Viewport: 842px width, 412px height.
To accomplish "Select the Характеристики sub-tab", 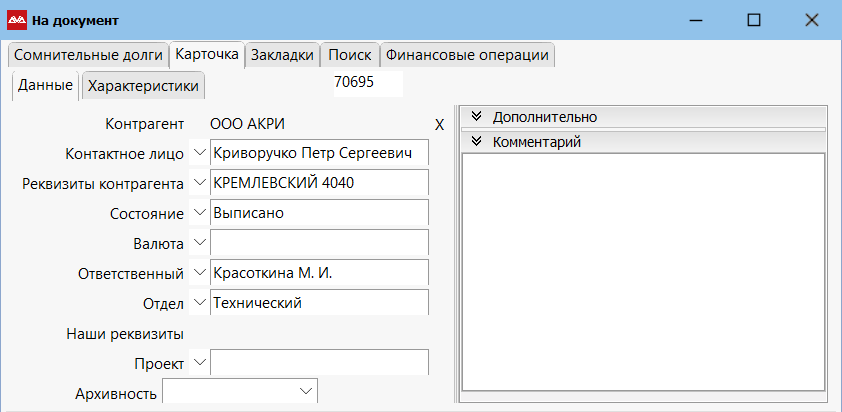I will pos(143,87).
